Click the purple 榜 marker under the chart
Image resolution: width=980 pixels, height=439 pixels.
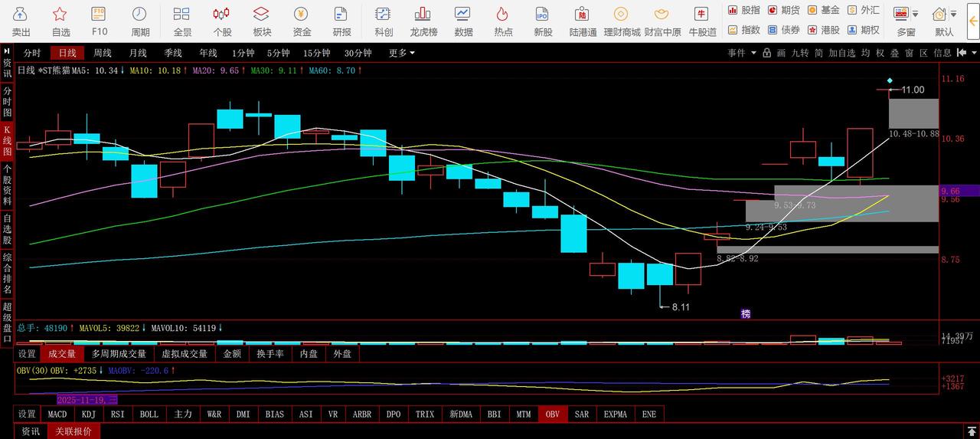point(745,314)
